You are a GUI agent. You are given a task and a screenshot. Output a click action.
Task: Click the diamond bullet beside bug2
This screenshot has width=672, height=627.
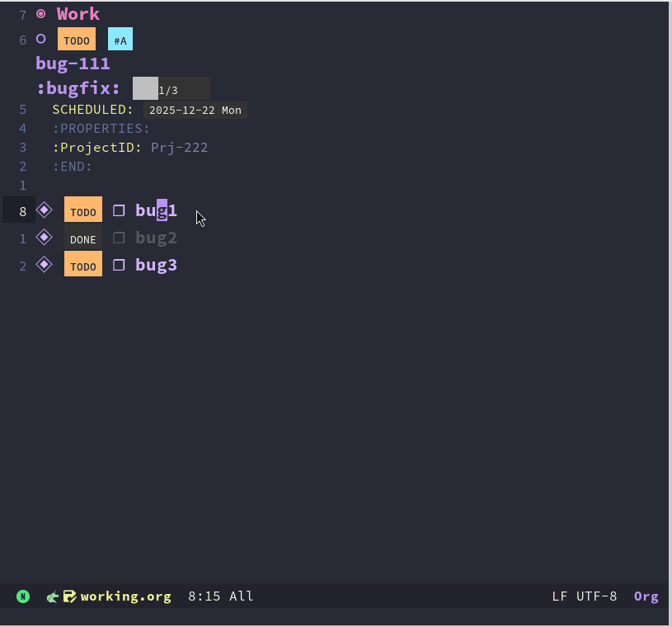point(45,238)
